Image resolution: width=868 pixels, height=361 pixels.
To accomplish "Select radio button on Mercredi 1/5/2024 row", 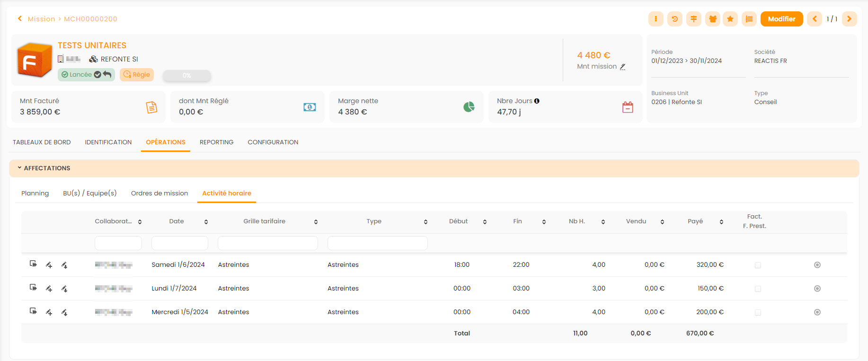I will [817, 312].
